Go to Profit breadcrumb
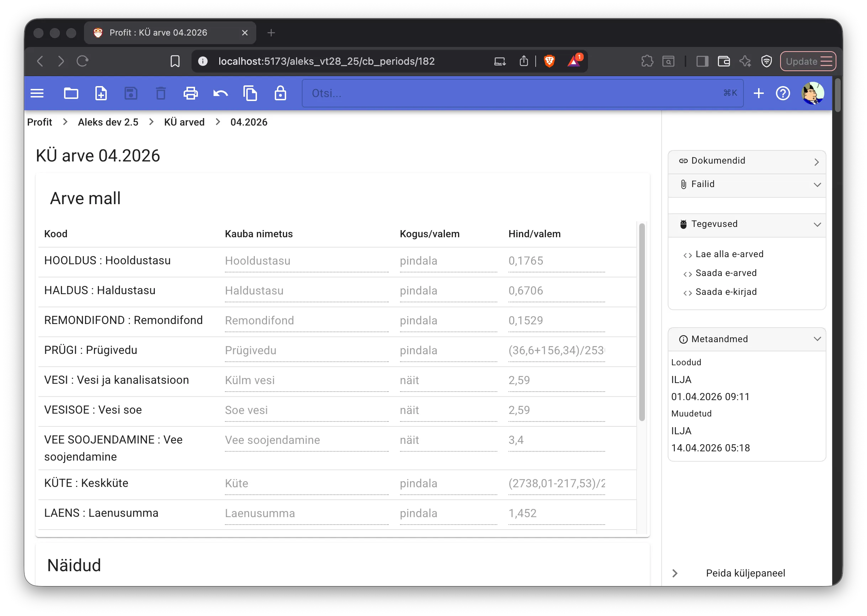Image resolution: width=867 pixels, height=616 pixels. [40, 122]
